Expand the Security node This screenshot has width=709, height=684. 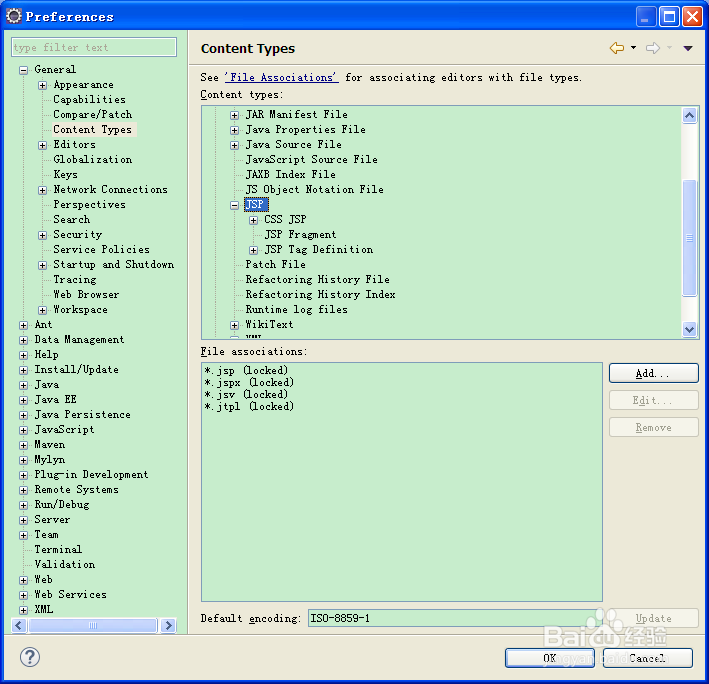pos(43,235)
